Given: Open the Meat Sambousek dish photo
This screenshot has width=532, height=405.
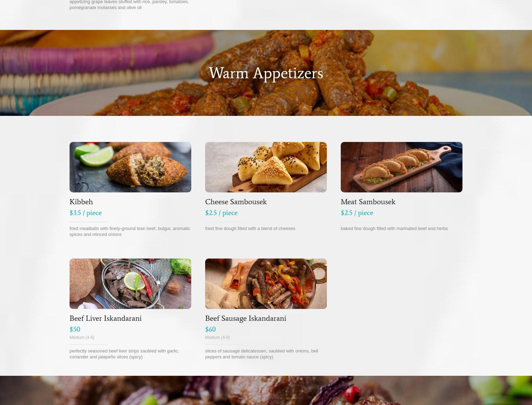Looking at the screenshot, I should (x=402, y=167).
